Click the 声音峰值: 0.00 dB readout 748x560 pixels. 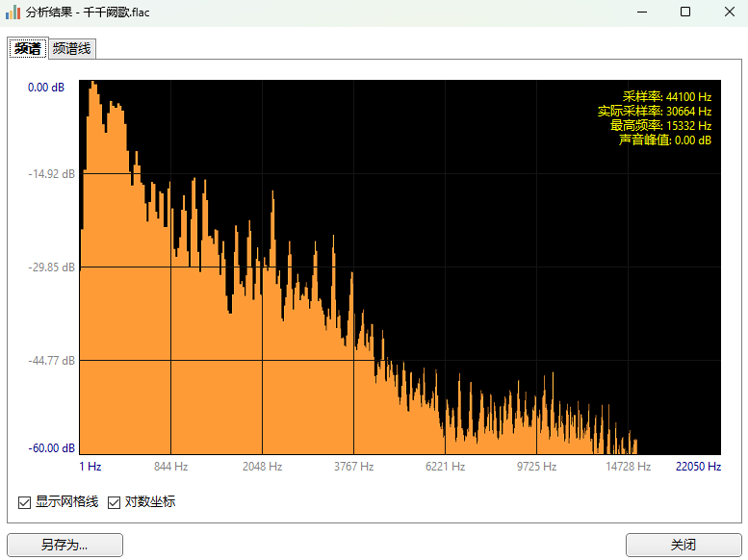pyautogui.click(x=664, y=140)
